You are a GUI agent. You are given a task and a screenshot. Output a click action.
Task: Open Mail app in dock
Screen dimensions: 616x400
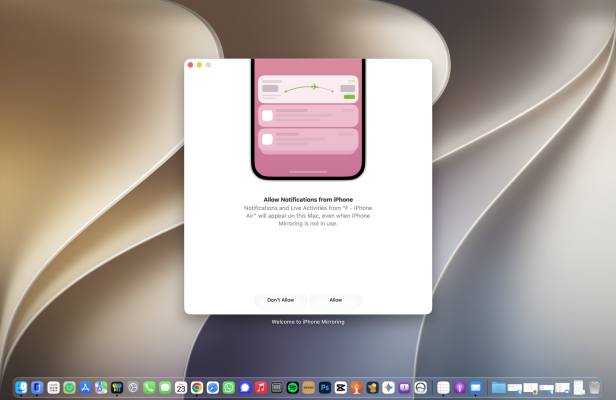[x=475, y=388]
